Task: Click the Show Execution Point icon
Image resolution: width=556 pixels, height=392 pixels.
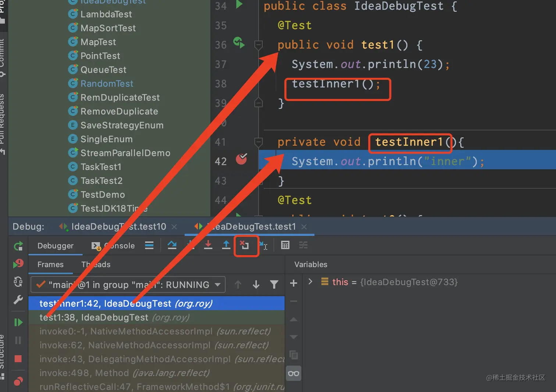Action: pyautogui.click(x=149, y=245)
